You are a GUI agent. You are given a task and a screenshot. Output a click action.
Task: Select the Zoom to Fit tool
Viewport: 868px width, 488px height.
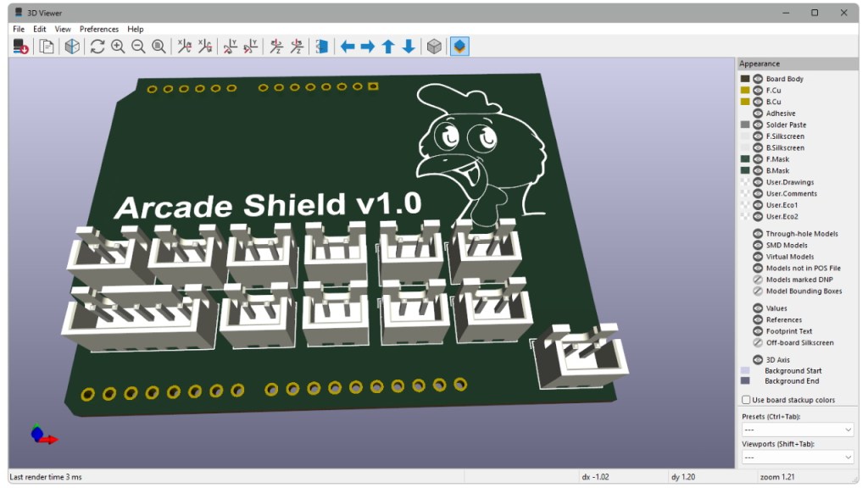tap(158, 47)
